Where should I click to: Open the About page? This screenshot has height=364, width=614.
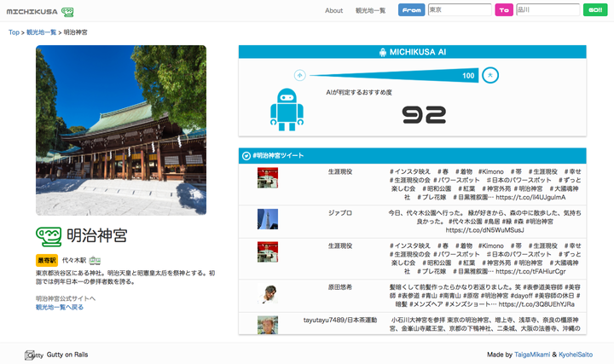[333, 10]
